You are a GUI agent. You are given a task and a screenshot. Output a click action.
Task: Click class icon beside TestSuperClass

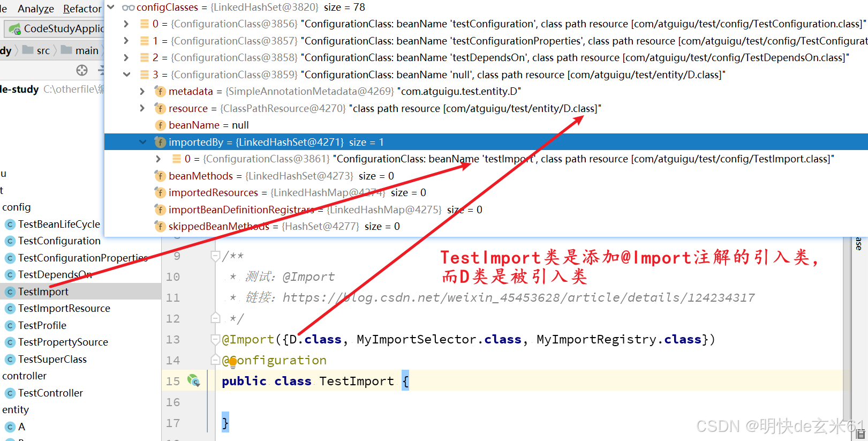coord(10,360)
